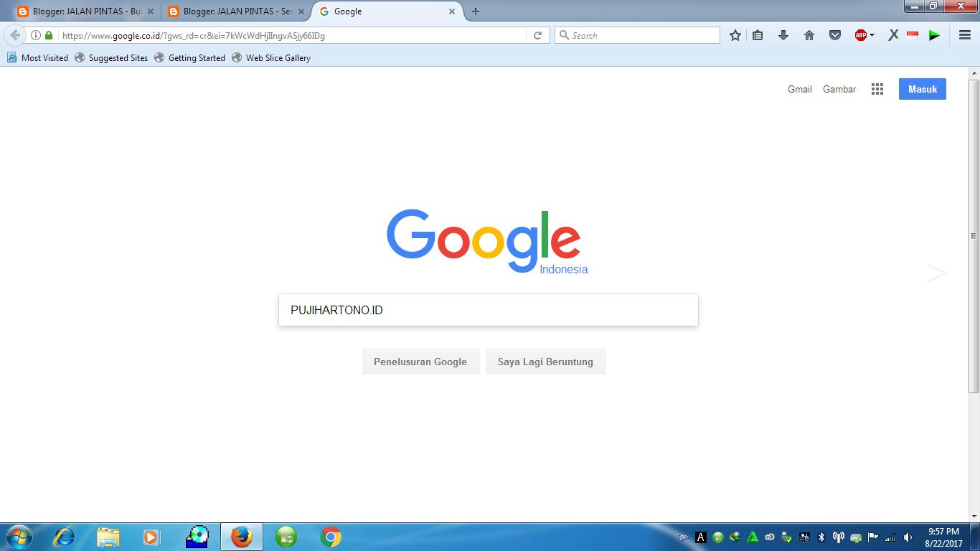Click the Bluetooth tray icon
The image size is (980, 551).
point(822,537)
